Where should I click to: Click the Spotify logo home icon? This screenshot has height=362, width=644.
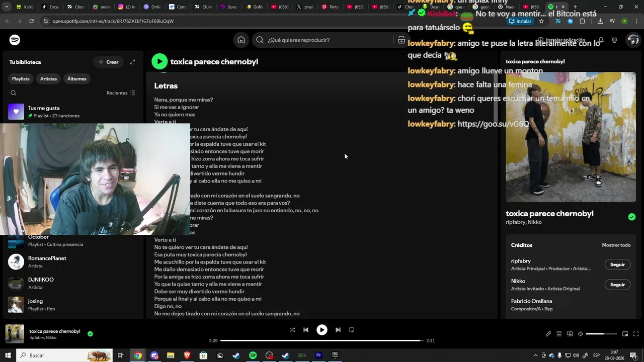[x=15, y=40]
